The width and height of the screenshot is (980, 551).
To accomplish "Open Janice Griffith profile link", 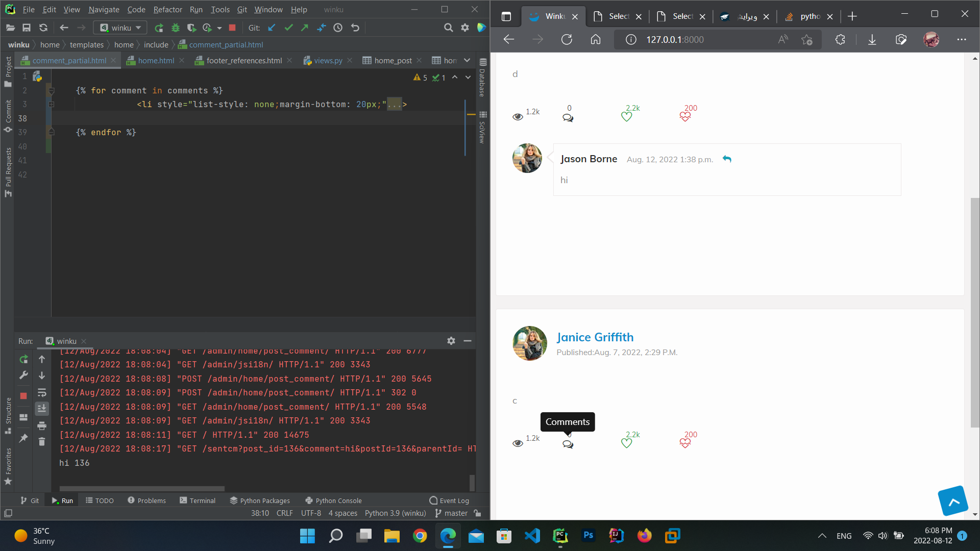I will (595, 337).
